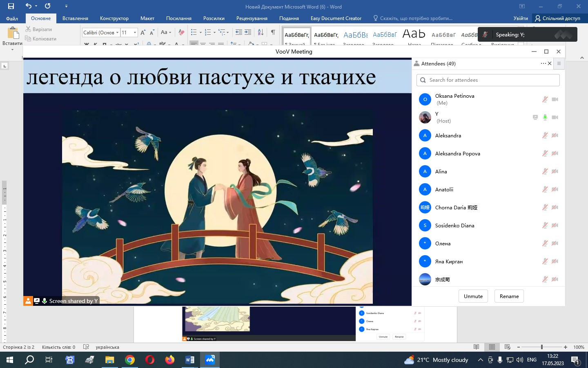
Task: Open the Calibri font name dropdown
Action: [117, 32]
